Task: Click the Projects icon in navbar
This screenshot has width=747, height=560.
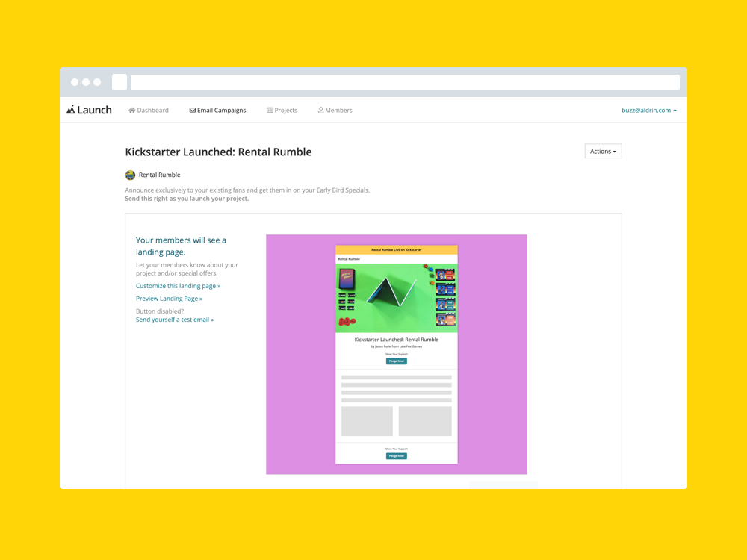Action: point(270,110)
